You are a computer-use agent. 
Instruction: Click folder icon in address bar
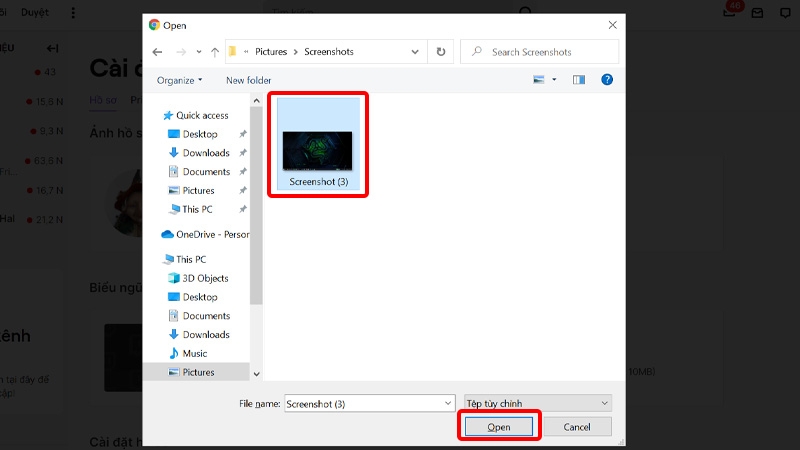233,52
